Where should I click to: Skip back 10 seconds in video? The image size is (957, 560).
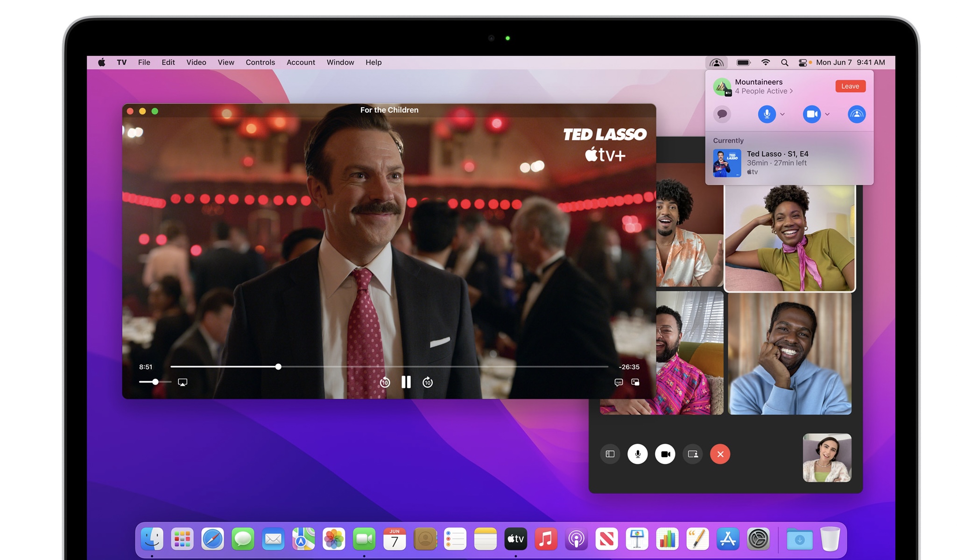click(385, 383)
